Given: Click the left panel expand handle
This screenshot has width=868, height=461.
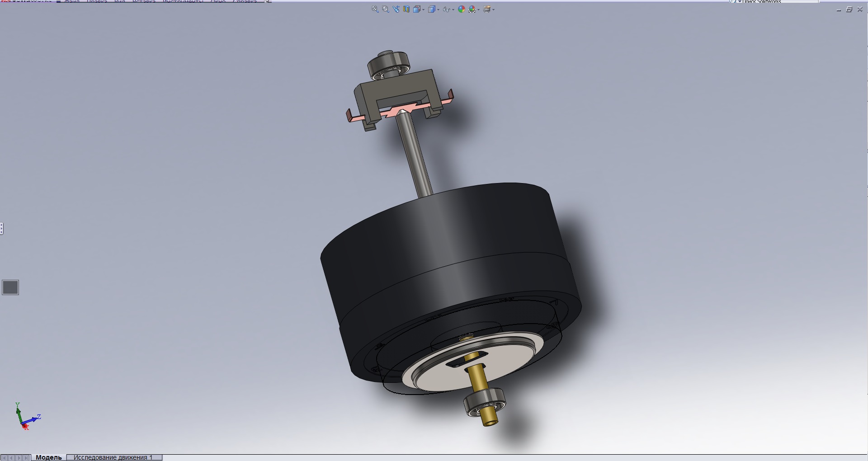Looking at the screenshot, I should 1,229.
